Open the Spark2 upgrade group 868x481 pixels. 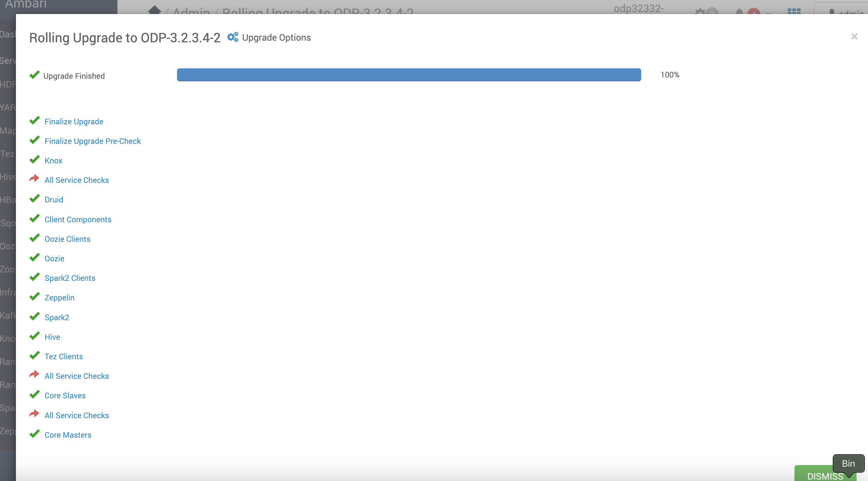pos(57,318)
